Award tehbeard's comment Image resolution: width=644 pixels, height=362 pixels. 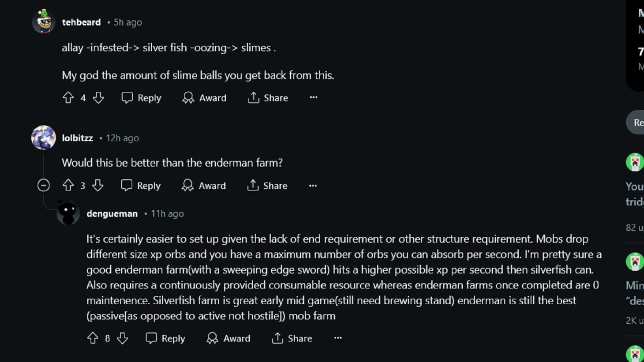click(x=204, y=98)
